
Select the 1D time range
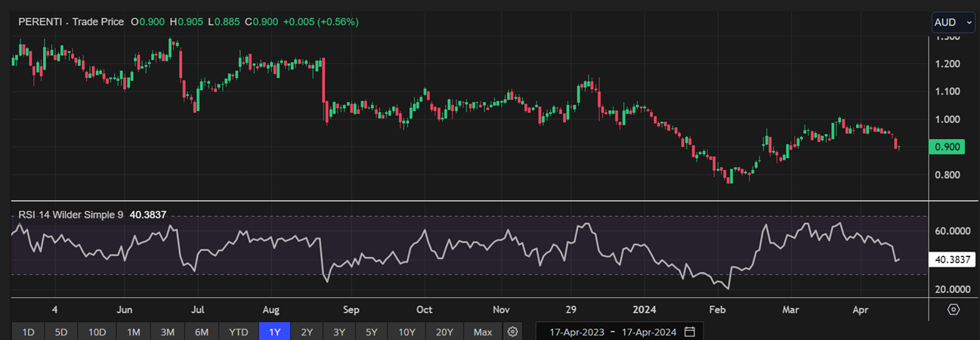click(28, 332)
